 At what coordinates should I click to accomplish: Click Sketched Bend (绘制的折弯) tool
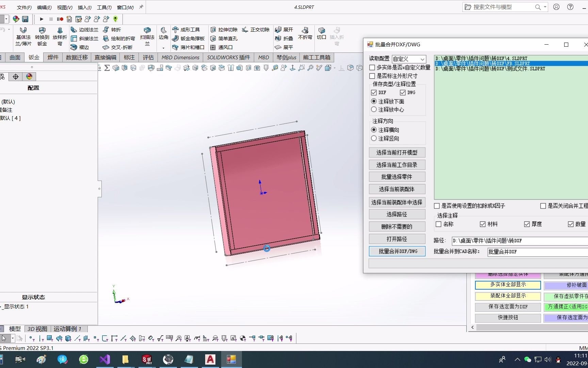(119, 39)
